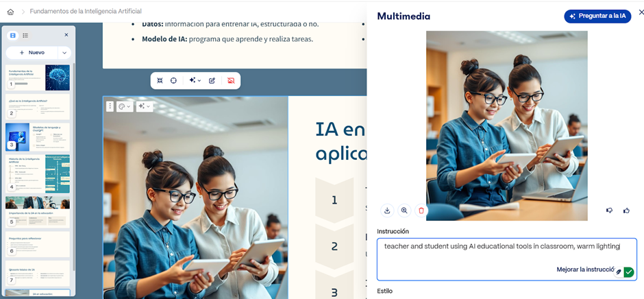Open Fundamentos de la Inteligencia Artificial breadcrumb
644x299 pixels.
coord(86,12)
